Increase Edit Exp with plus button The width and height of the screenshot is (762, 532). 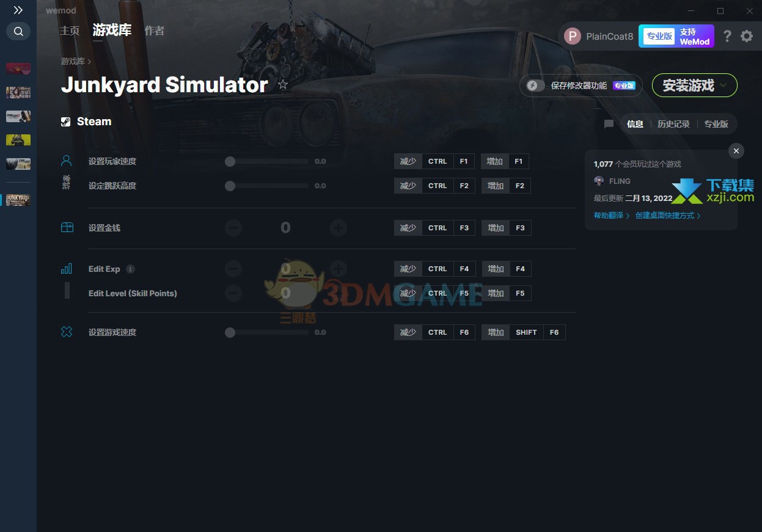pos(339,269)
